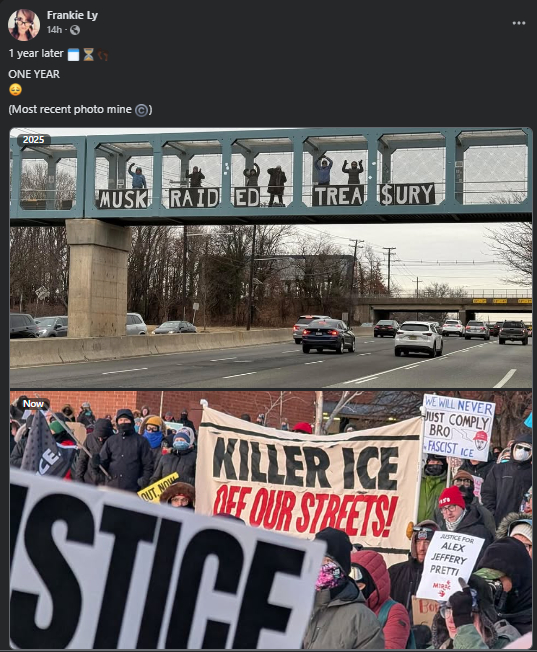Click the $URY sign on the bridge
The image size is (537, 652).
coord(407,194)
